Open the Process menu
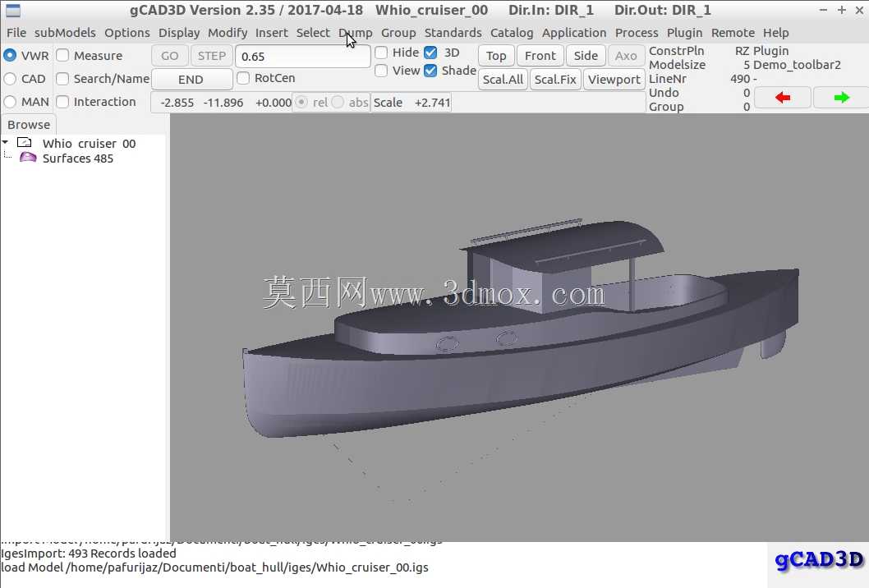The image size is (869, 588). pyautogui.click(x=637, y=33)
